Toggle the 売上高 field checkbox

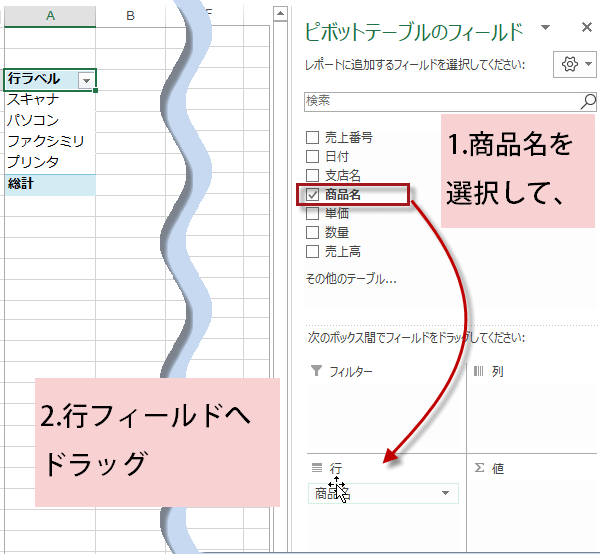(x=313, y=251)
